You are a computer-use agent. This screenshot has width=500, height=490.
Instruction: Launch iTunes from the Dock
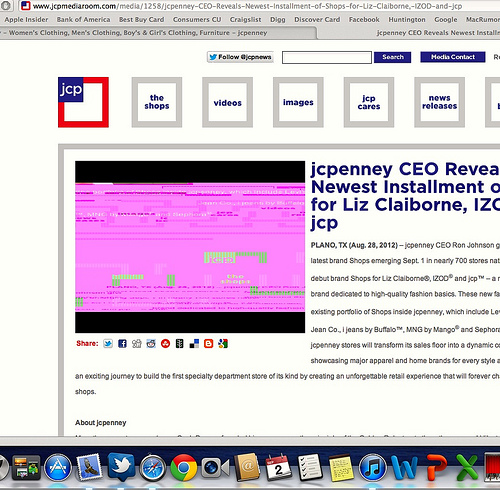pyautogui.click(x=373, y=468)
